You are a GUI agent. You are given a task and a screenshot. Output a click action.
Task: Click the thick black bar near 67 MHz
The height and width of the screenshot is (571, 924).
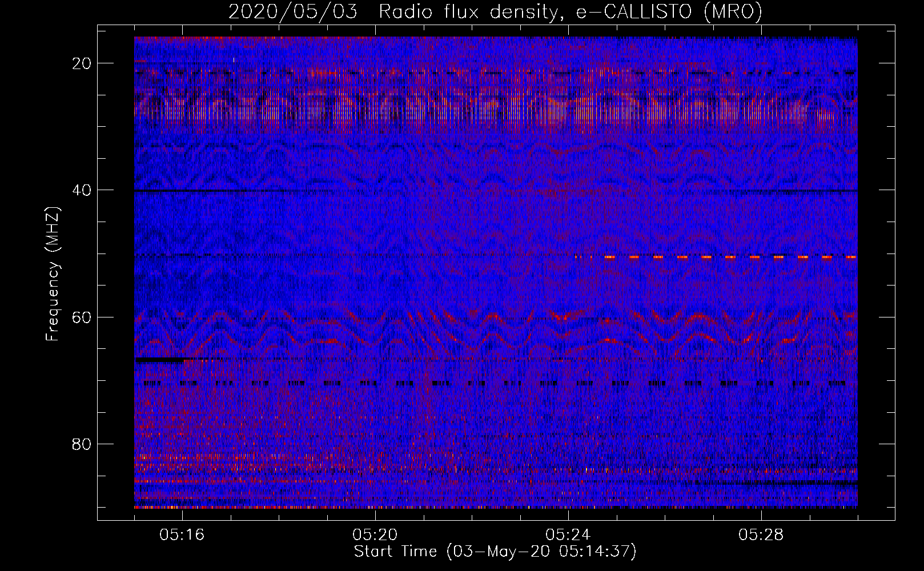pyautogui.click(x=160, y=360)
